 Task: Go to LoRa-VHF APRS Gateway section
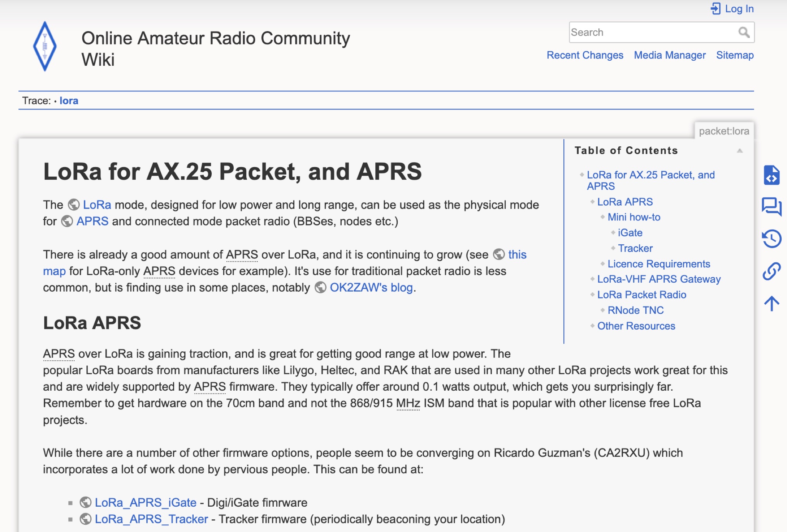tap(659, 279)
